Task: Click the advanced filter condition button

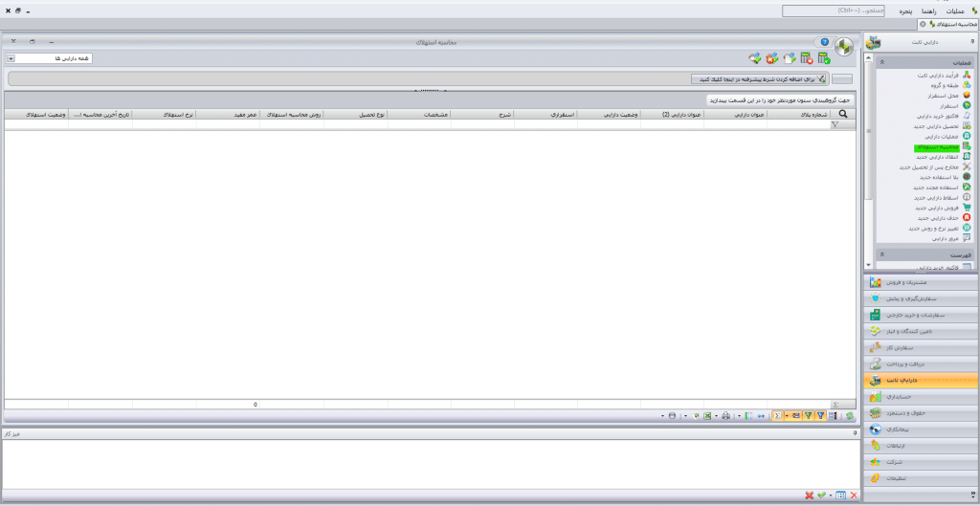Action: click(x=759, y=79)
